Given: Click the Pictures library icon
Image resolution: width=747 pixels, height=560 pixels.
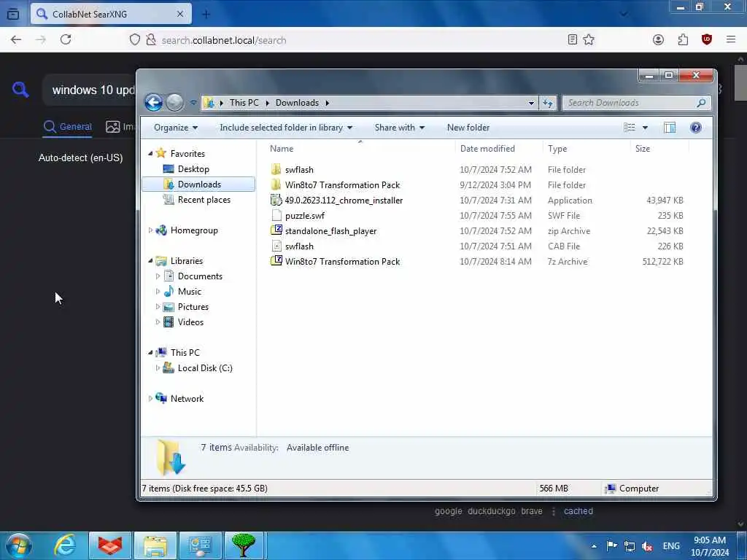Looking at the screenshot, I should (169, 307).
